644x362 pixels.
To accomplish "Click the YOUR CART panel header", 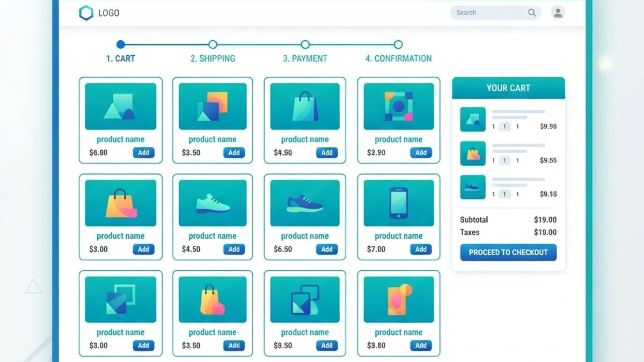I will [508, 88].
